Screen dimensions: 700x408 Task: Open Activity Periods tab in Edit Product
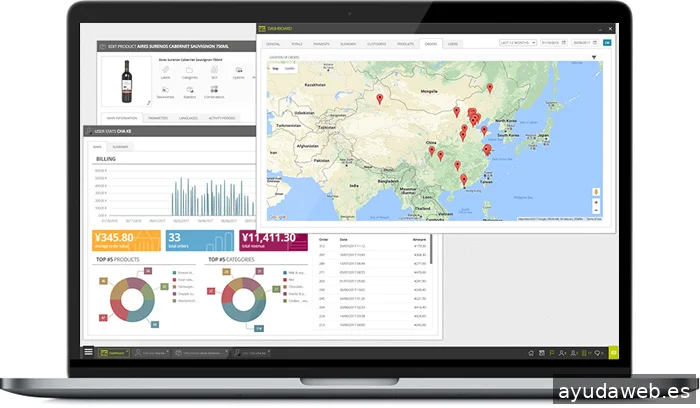222,118
